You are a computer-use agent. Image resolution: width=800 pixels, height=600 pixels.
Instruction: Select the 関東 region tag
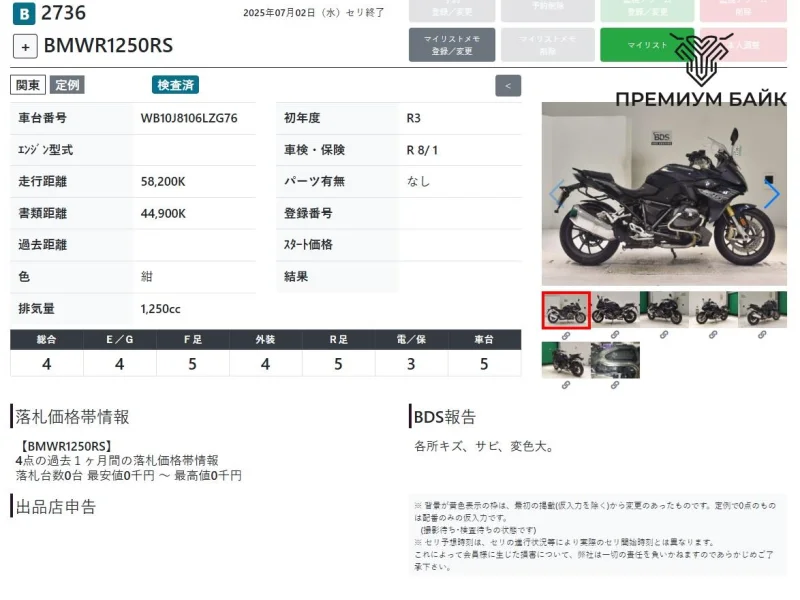click(x=28, y=85)
